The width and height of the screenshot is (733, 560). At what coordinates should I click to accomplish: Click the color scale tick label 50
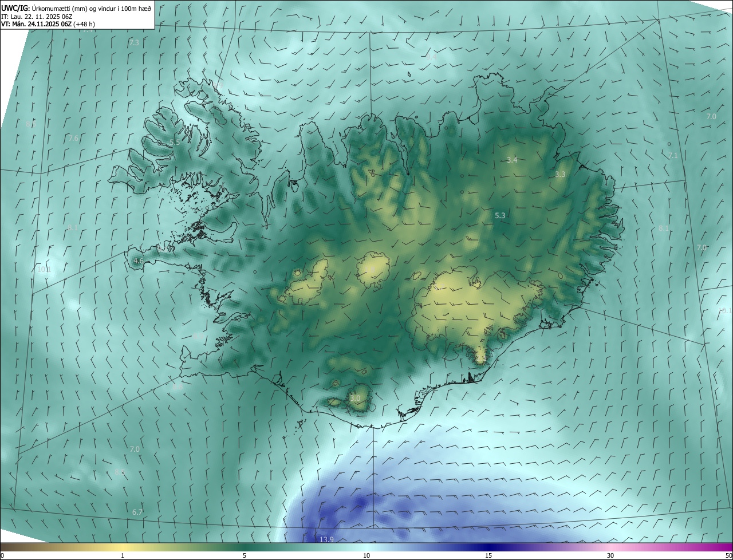coord(728,555)
